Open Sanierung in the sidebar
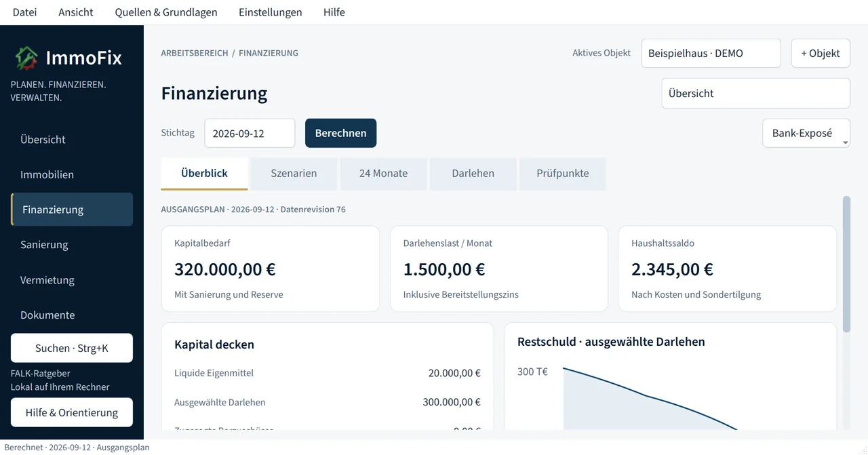This screenshot has height=455, width=868. point(72,245)
